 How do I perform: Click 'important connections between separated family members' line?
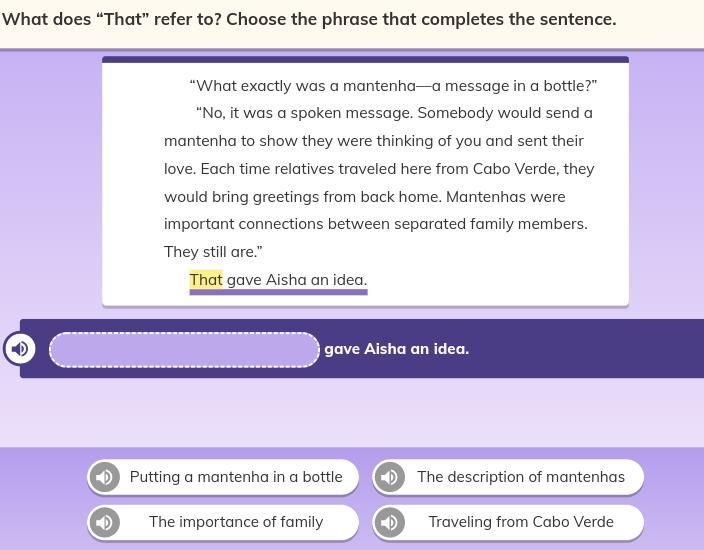point(376,224)
